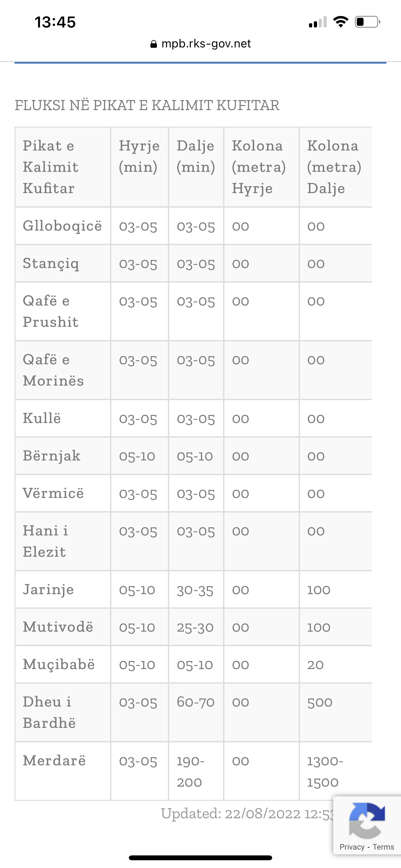The image size is (401, 868).
Task: Tap the Kolona (metra) Hyrje header
Action: coord(259,167)
